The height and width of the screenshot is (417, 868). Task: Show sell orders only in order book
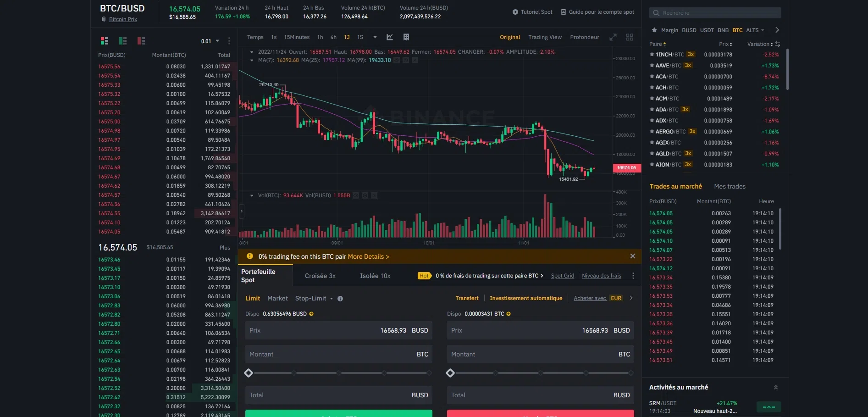tap(141, 41)
